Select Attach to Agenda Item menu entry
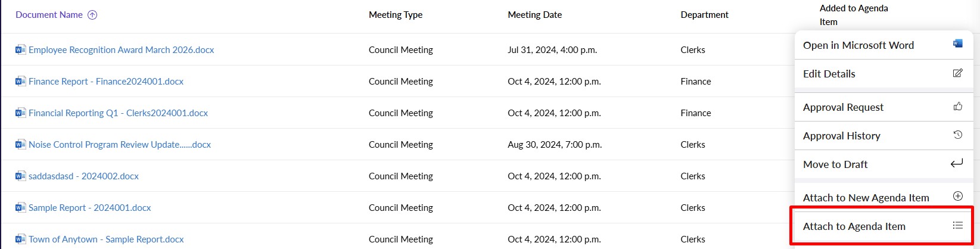Viewport: 980px width, 249px height. 854,226
